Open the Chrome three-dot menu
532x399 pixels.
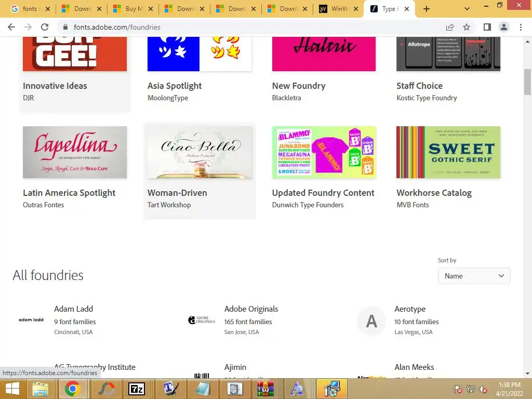(521, 27)
